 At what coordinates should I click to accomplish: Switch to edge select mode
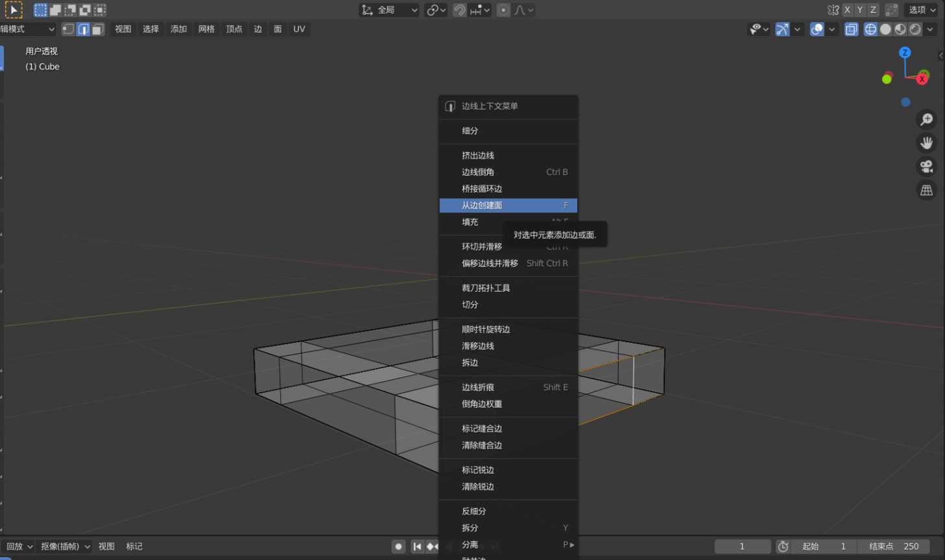tap(83, 29)
